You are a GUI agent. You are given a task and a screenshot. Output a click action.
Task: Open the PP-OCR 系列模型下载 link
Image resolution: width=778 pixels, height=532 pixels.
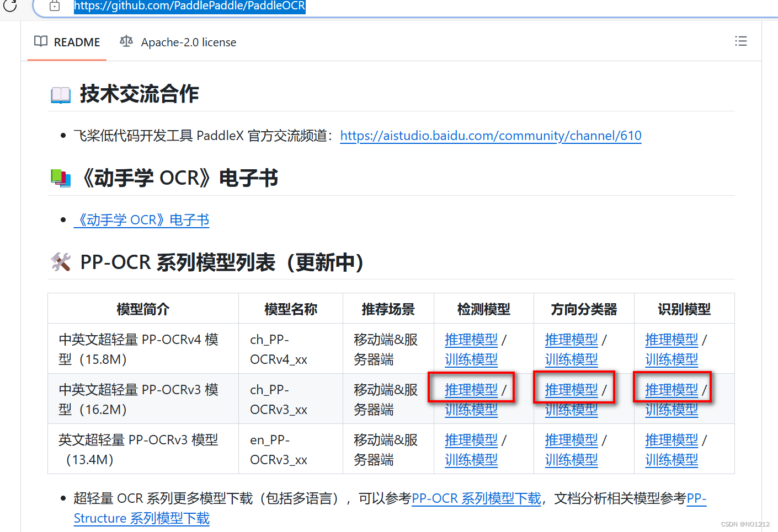[476, 498]
